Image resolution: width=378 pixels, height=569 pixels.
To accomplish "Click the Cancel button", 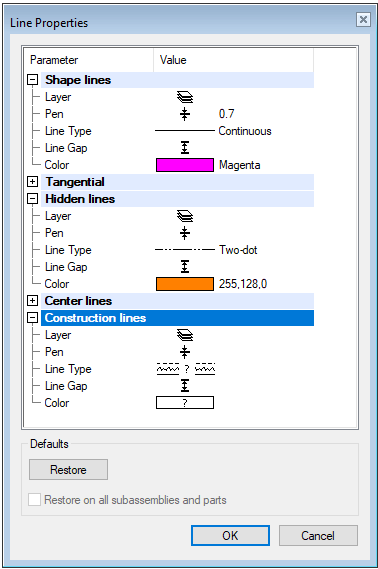I will pyautogui.click(x=318, y=535).
